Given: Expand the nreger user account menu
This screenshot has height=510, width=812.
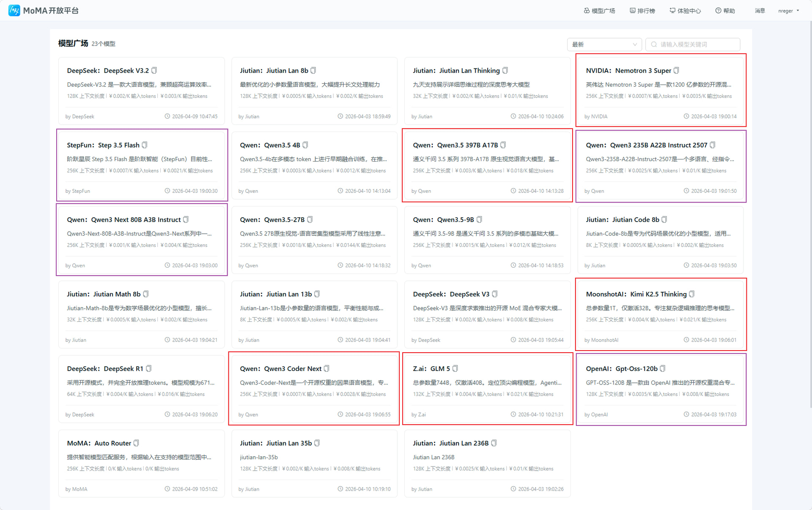Looking at the screenshot, I should click(x=788, y=11).
